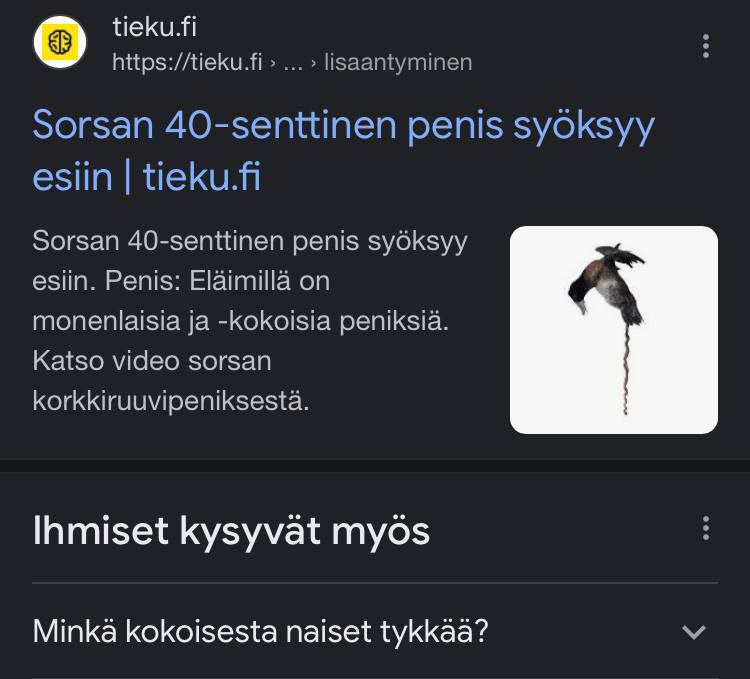Tap the ellipsis in the breadcrumb path

(x=293, y=62)
